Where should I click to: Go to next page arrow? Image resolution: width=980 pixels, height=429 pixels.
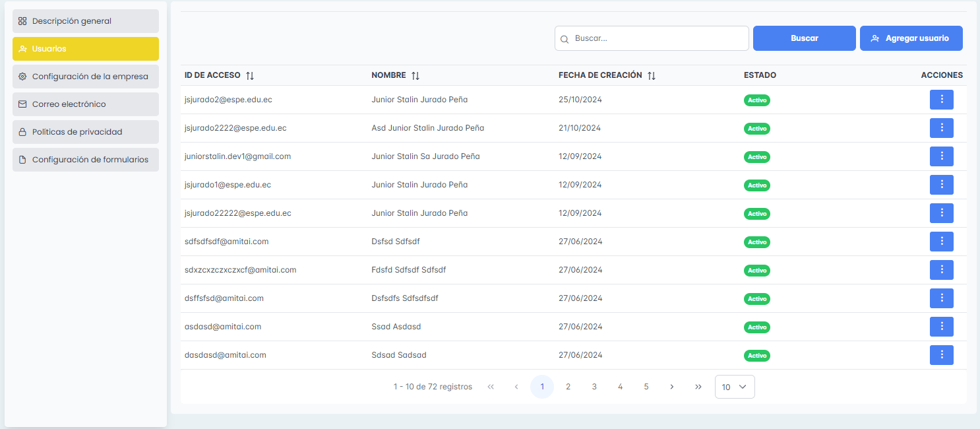tap(671, 387)
